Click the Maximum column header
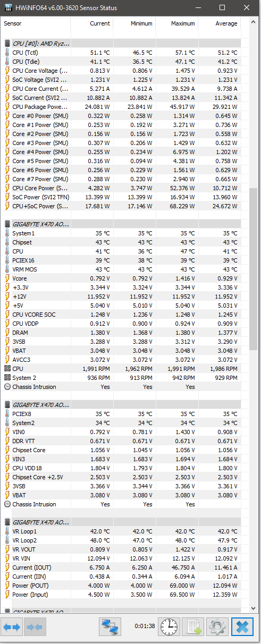The width and height of the screenshot is (261, 644). 177,24
